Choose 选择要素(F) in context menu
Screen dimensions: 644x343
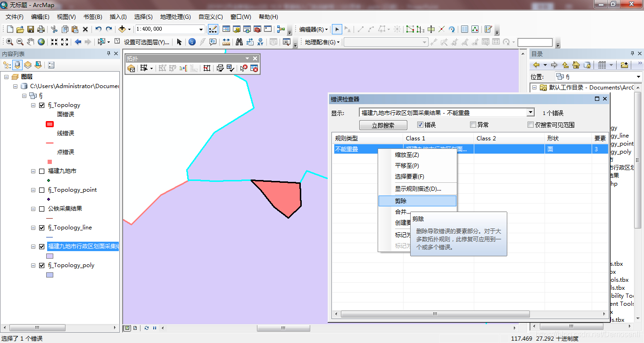coord(417,177)
